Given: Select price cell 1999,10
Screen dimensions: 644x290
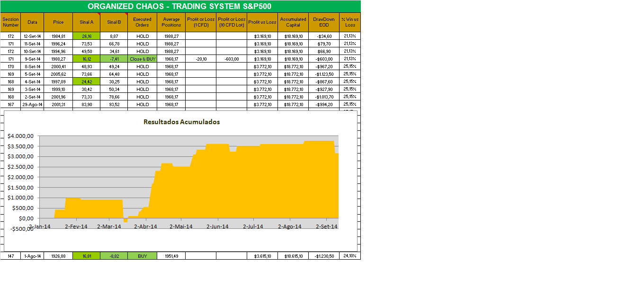Looking at the screenshot, I should 58,89.
